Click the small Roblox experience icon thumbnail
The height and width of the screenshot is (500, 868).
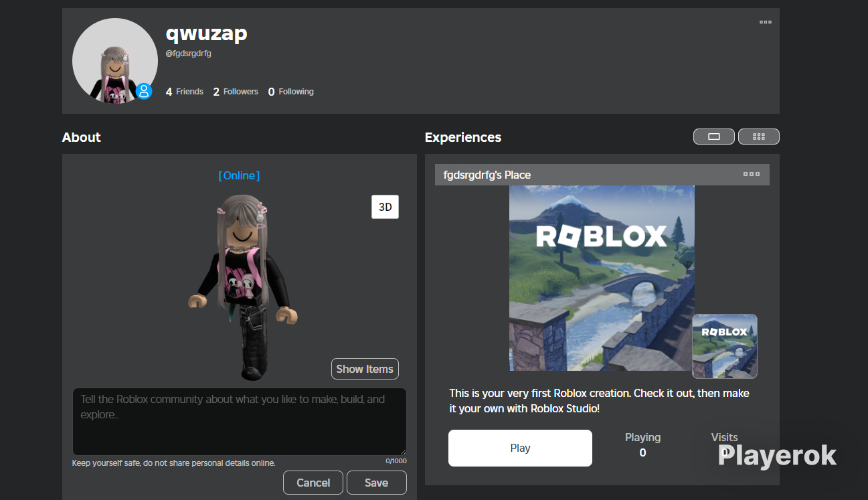[x=725, y=346]
